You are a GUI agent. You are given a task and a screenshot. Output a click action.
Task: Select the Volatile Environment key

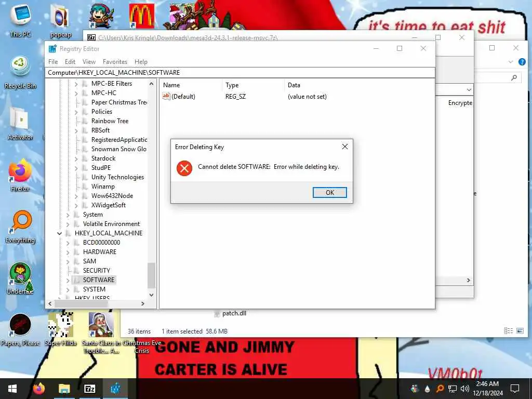(x=111, y=224)
